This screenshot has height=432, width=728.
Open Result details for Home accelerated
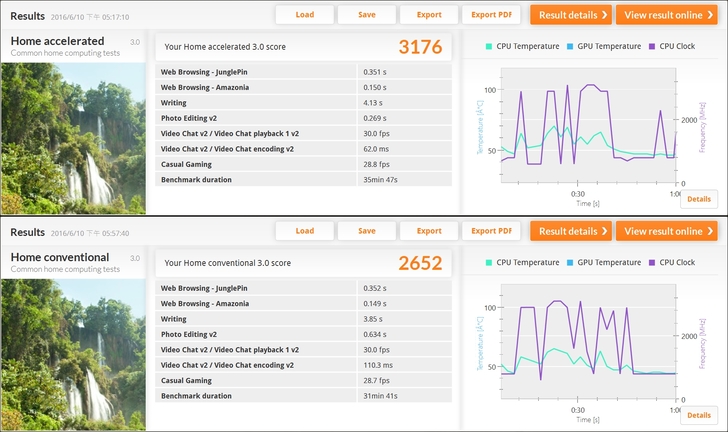coord(570,15)
